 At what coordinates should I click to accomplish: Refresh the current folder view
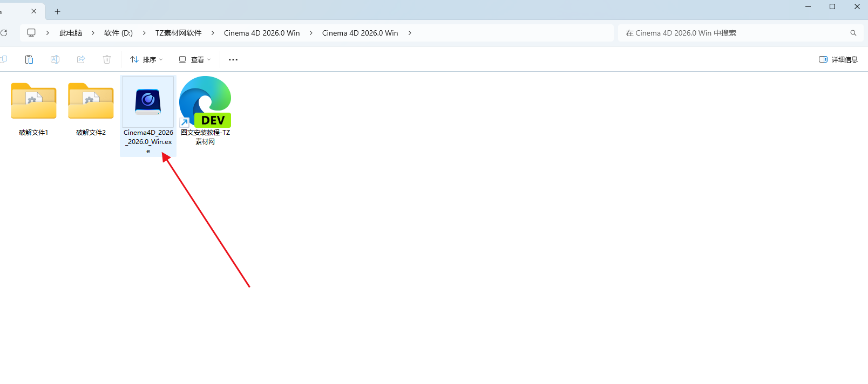pyautogui.click(x=4, y=33)
